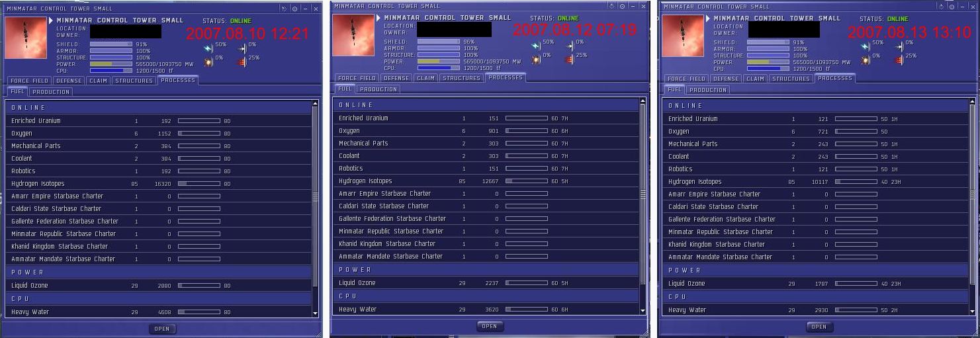Open the Claim tab, 08.12 window

(425, 78)
